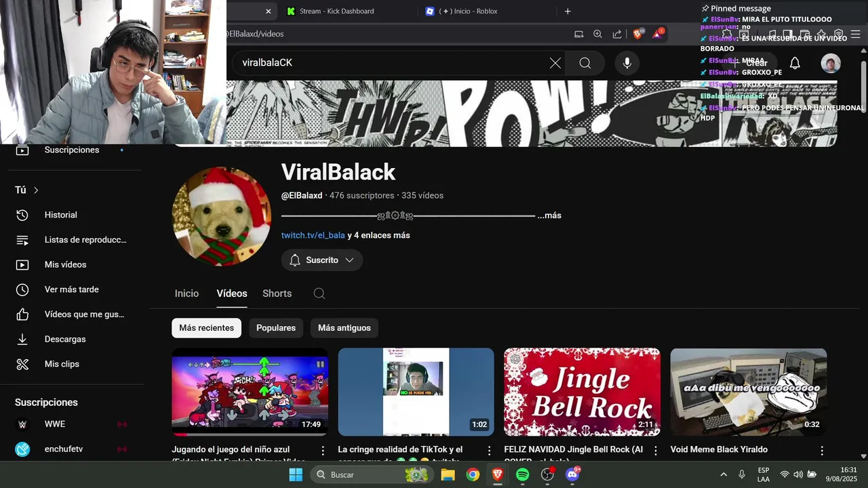
Task: Open options for Jugando el juego video
Action: (323, 451)
